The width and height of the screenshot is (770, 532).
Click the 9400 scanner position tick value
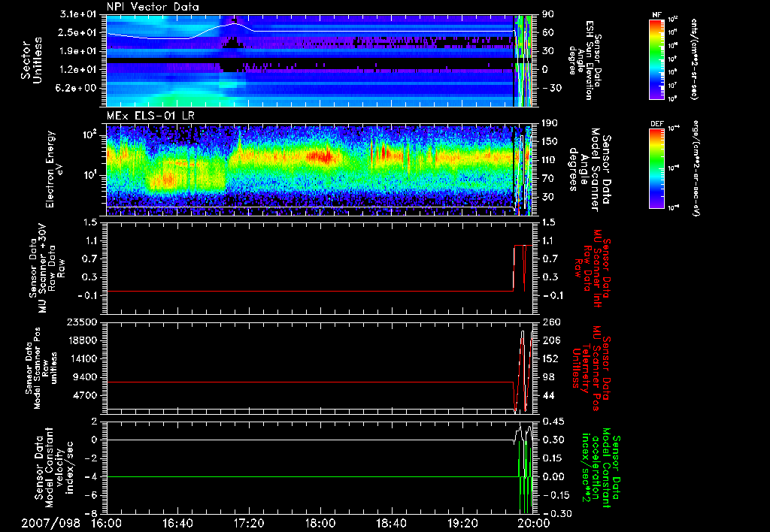(84, 377)
